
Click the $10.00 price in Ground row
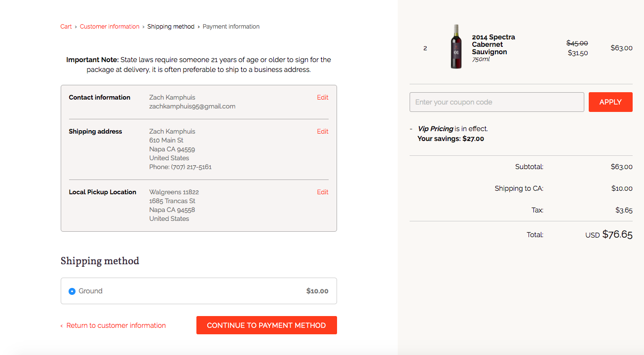pyautogui.click(x=317, y=291)
